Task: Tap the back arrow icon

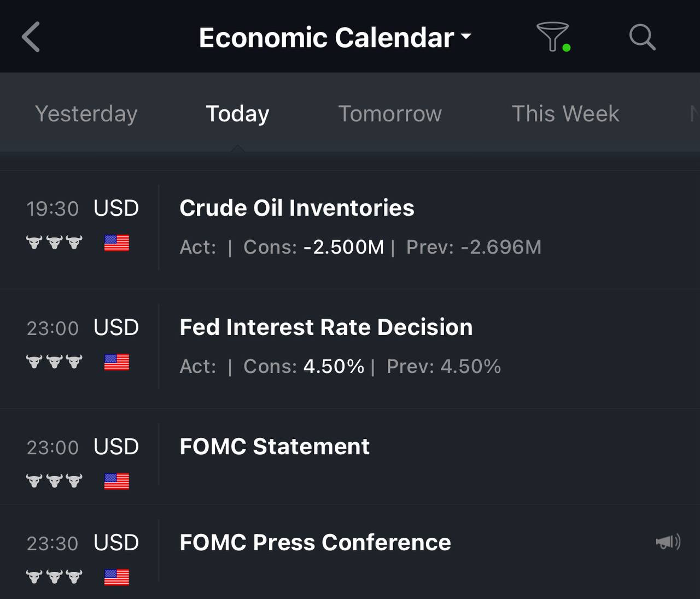Action: [31, 37]
